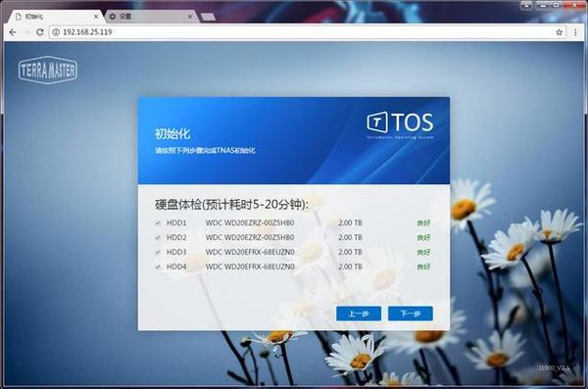
Task: Bookmark this page with the star icon
Action: click(x=560, y=32)
